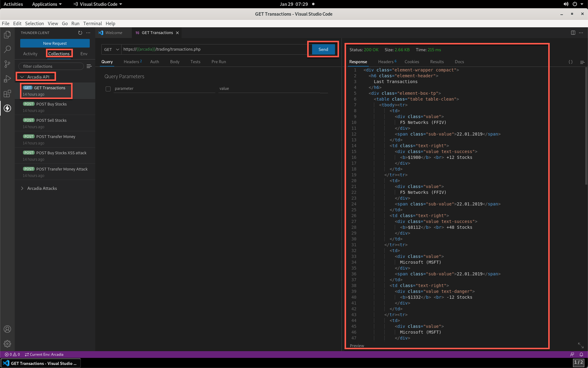
Task: Switch to the Body tab
Action: click(x=175, y=62)
